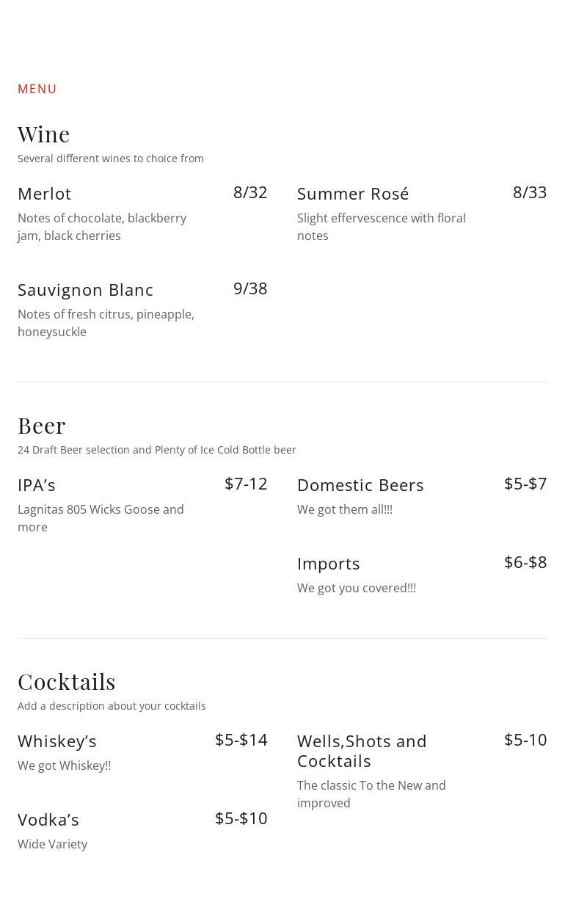The width and height of the screenshot is (565, 924).
Task: Select the Wells,Shots and Cocktails title
Action: (x=362, y=751)
